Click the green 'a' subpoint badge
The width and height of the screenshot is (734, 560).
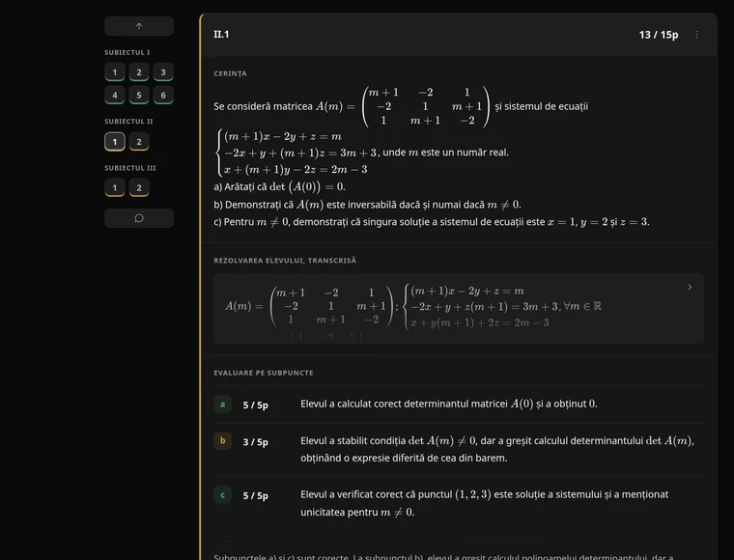point(223,405)
